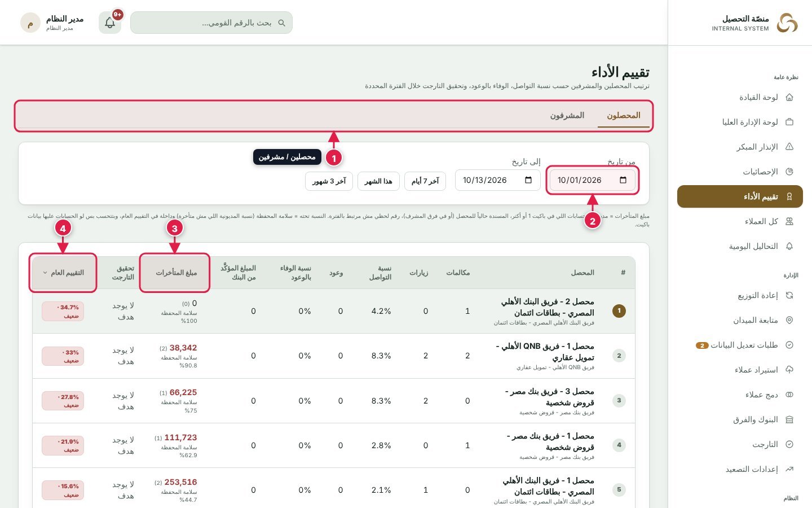Sort by التقييم العام column header

(x=63, y=273)
